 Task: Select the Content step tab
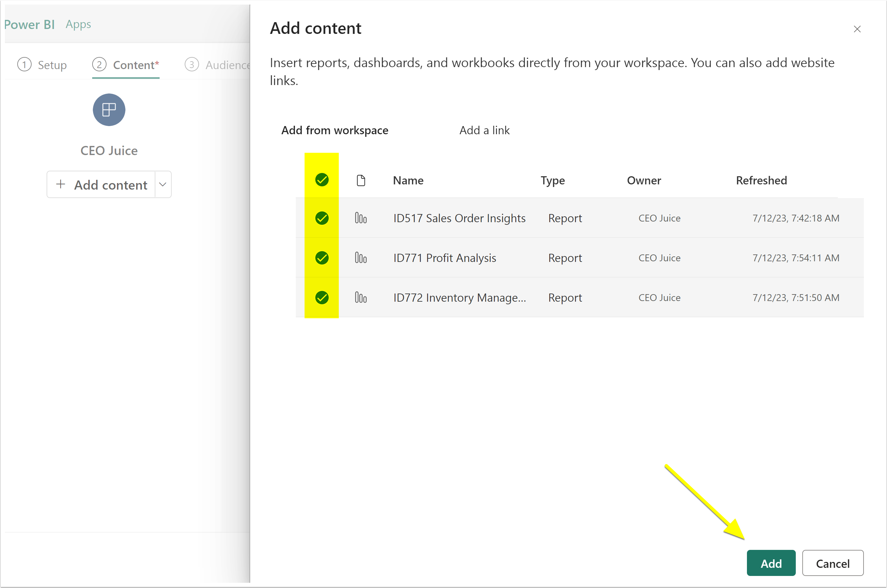(x=126, y=65)
